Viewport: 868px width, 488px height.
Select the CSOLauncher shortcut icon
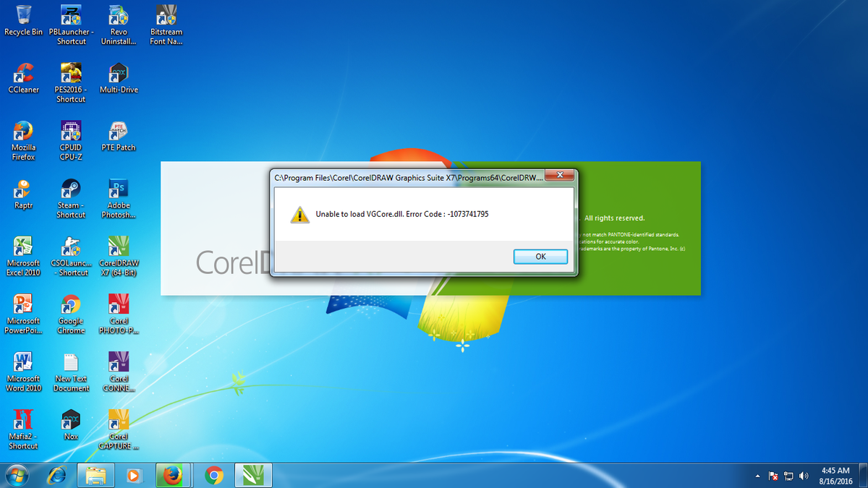pyautogui.click(x=71, y=255)
